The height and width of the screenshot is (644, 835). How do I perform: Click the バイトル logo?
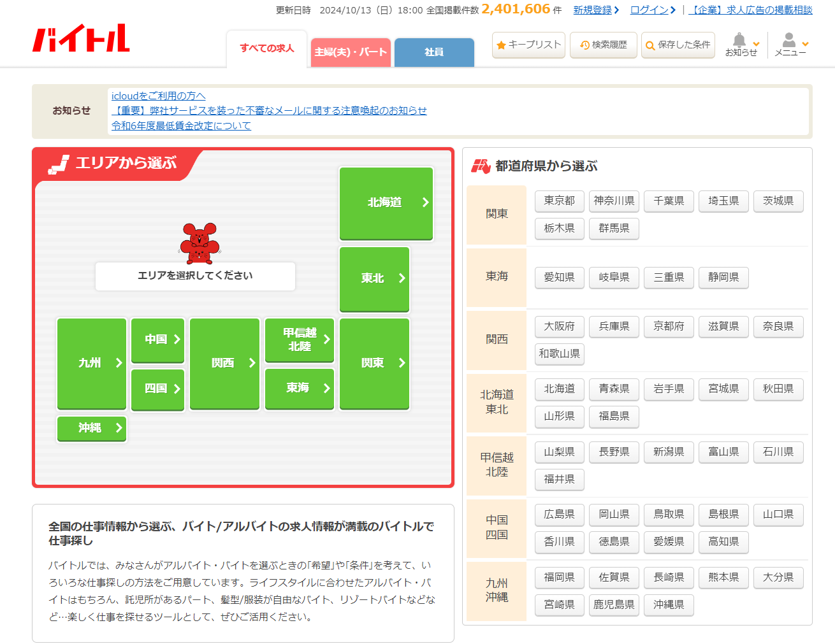pos(81,39)
